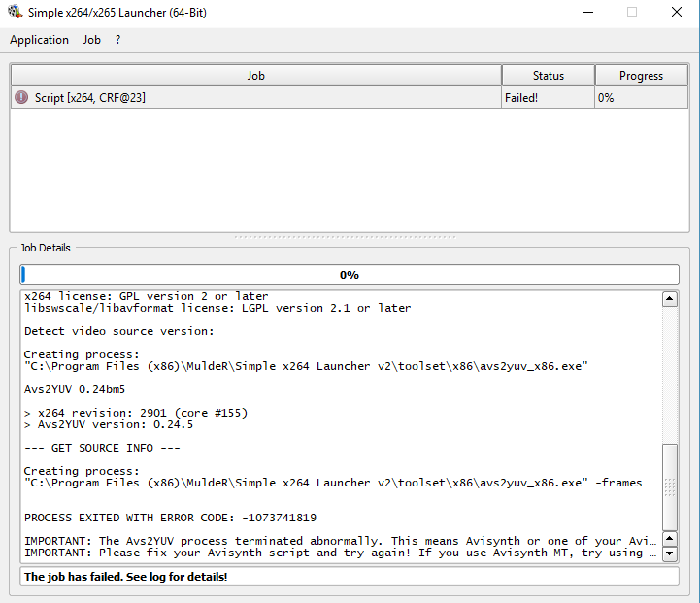The width and height of the screenshot is (700, 603).
Task: Click the 0% progress cell in job row
Action: pyautogui.click(x=641, y=97)
